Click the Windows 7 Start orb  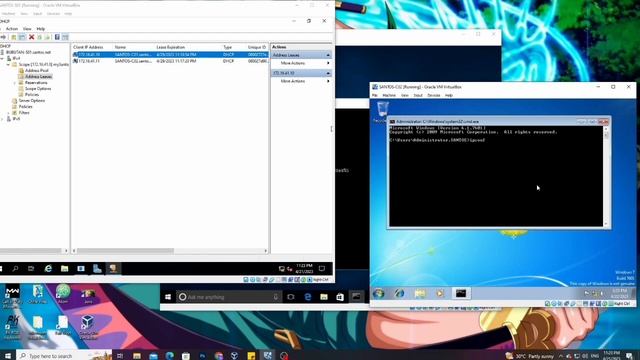378,293
